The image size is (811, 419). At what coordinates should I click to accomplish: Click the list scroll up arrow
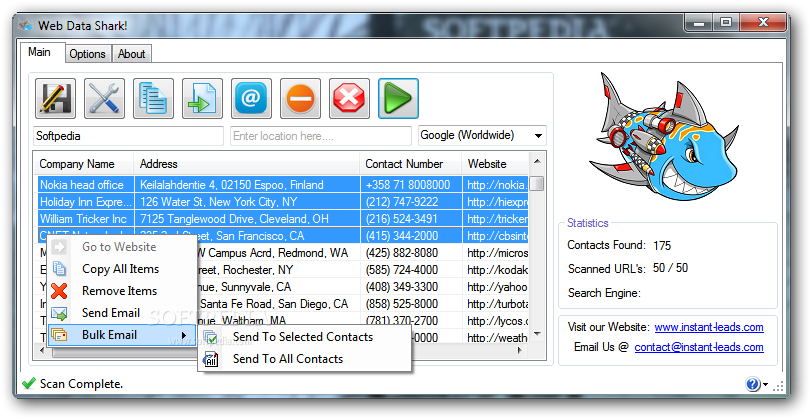[537, 161]
